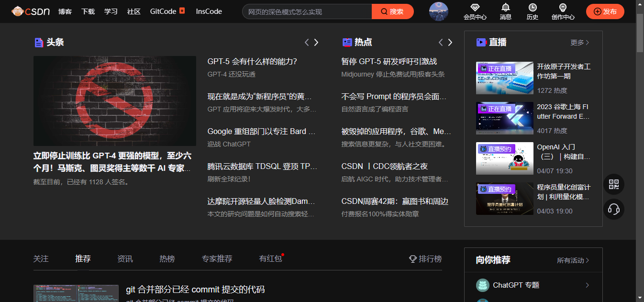Screen dimensions: 644x302
Task: Click the page vertical scrollbar thumb
Action: 640,33
